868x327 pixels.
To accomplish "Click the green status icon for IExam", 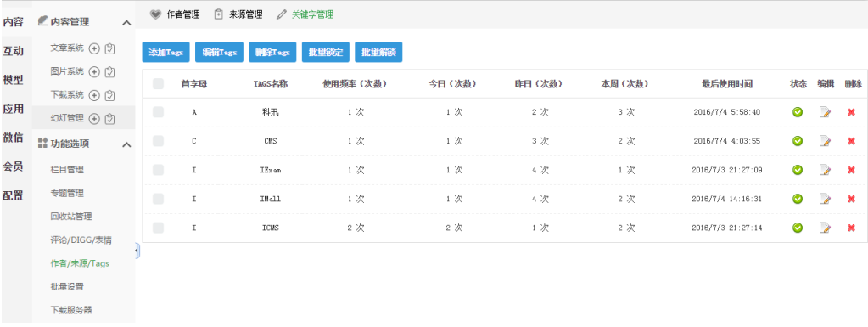I will 798,170.
